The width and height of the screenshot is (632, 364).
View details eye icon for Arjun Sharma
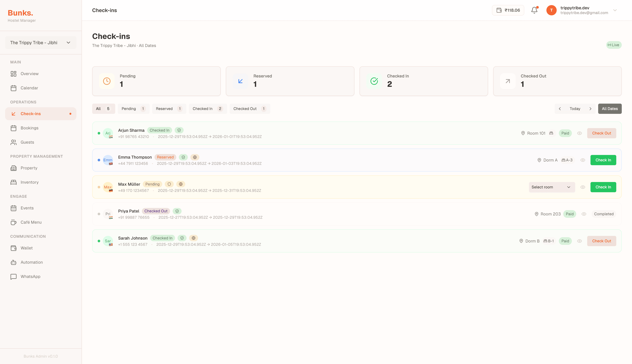(x=580, y=133)
